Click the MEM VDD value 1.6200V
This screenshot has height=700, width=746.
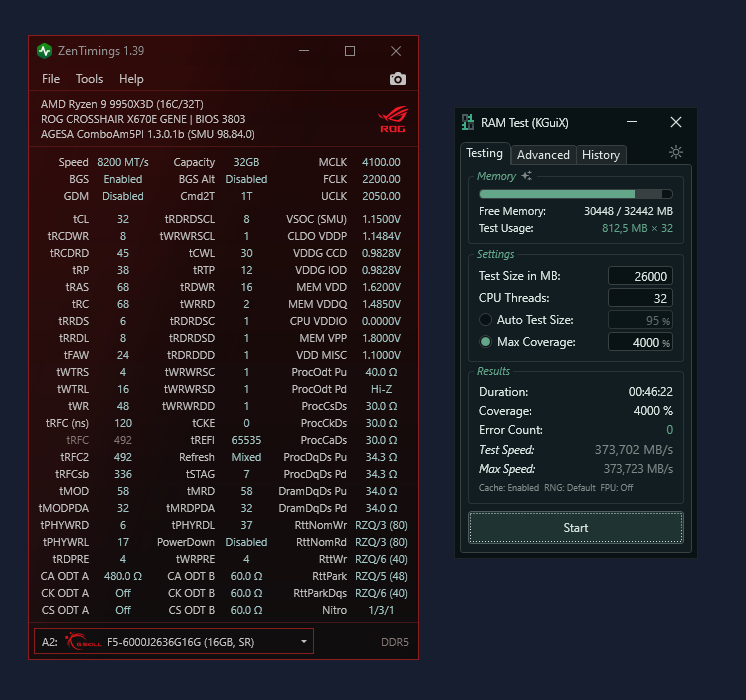(x=381, y=287)
